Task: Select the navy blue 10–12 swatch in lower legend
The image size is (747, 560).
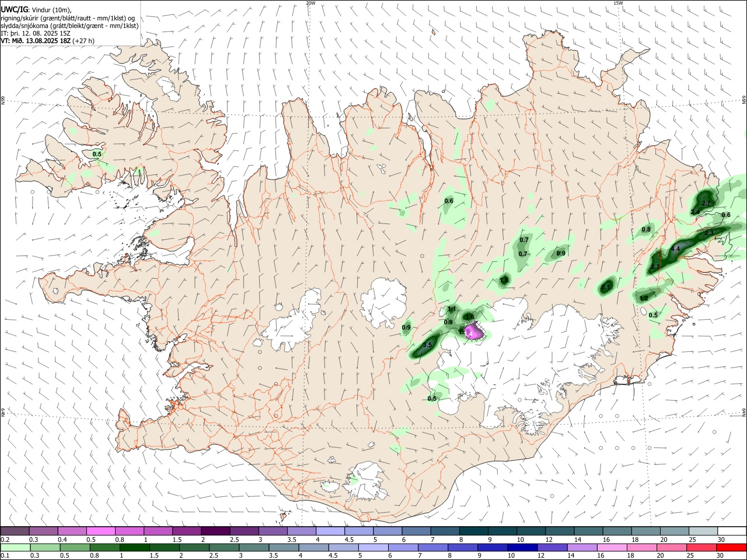Action: [x=523, y=547]
